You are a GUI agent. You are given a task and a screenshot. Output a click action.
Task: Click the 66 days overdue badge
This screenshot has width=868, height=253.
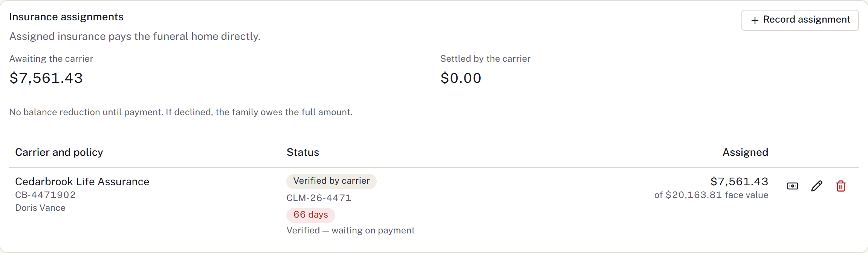311,215
